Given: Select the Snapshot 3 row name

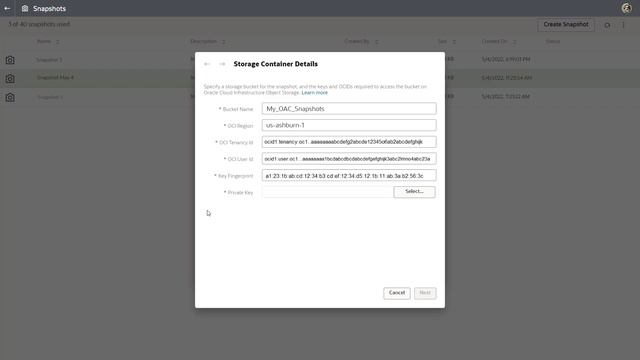Looking at the screenshot, I should click(x=49, y=60).
